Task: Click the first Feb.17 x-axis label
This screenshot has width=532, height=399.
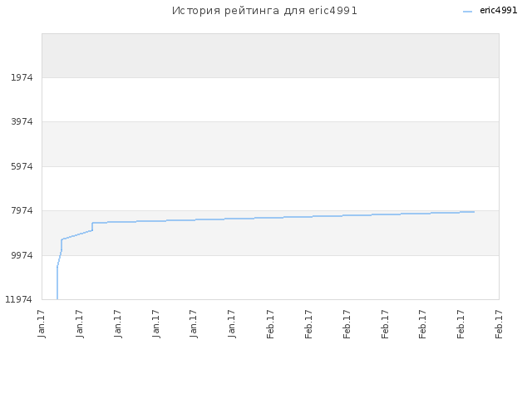Action: tap(270, 323)
